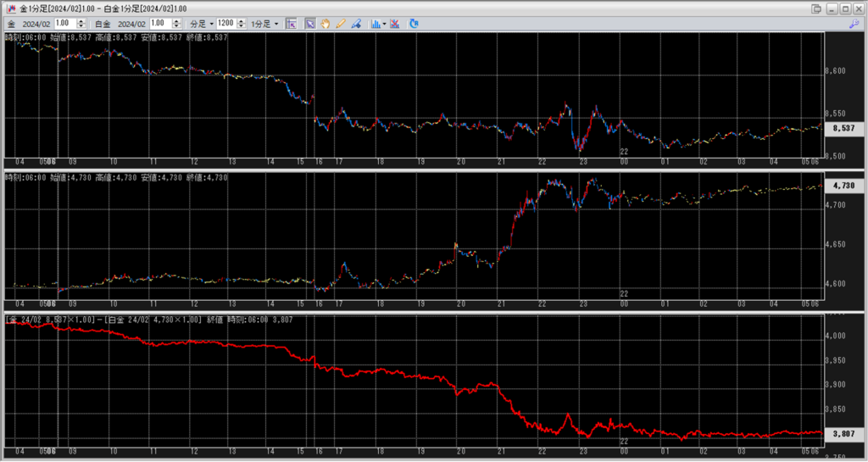868x462 pixels.
Task: Open the bar chart indicator icon
Action: pyautogui.click(x=375, y=24)
